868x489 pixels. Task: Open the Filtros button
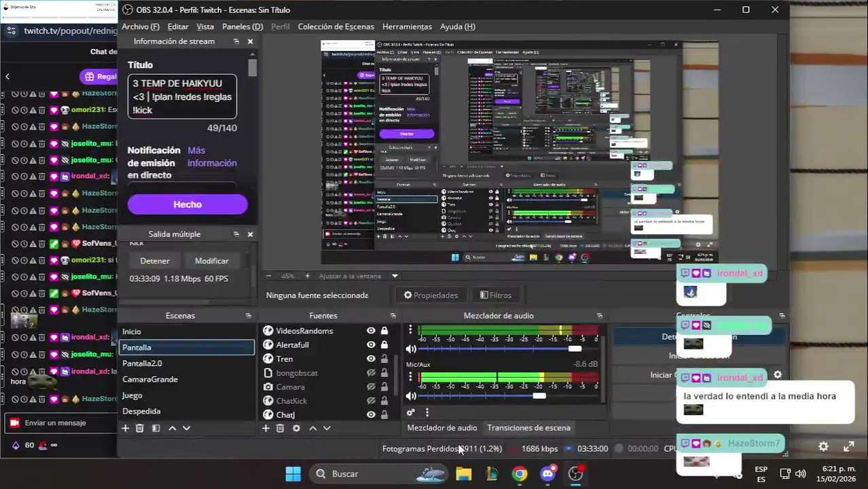[496, 295]
